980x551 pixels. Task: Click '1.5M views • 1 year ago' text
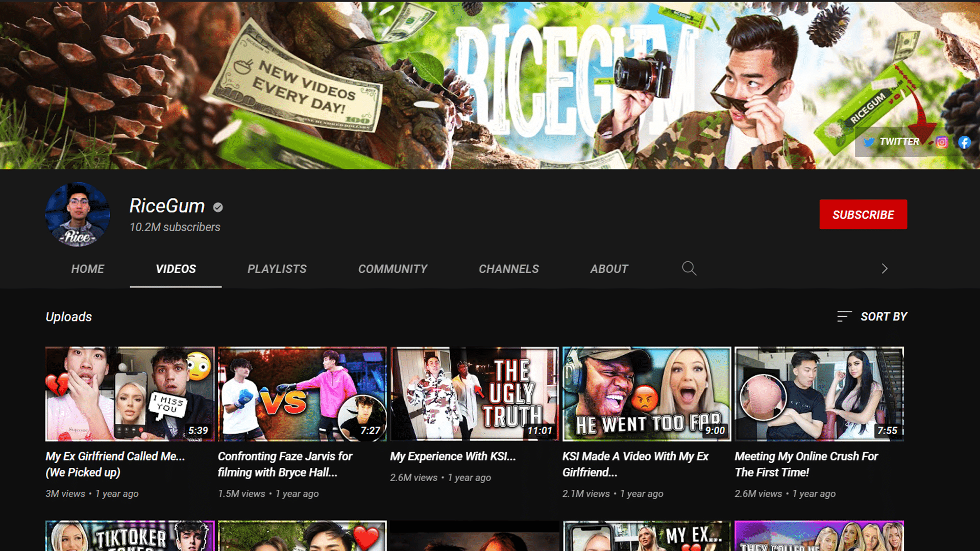(x=268, y=494)
